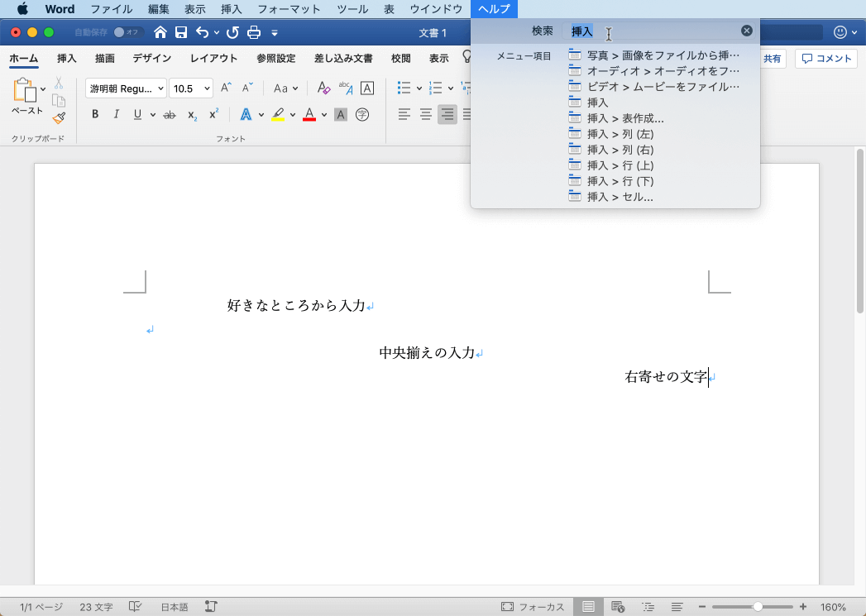Screen dimensions: 866x616
Task: Open the font name dropdown
Action: [x=160, y=88]
